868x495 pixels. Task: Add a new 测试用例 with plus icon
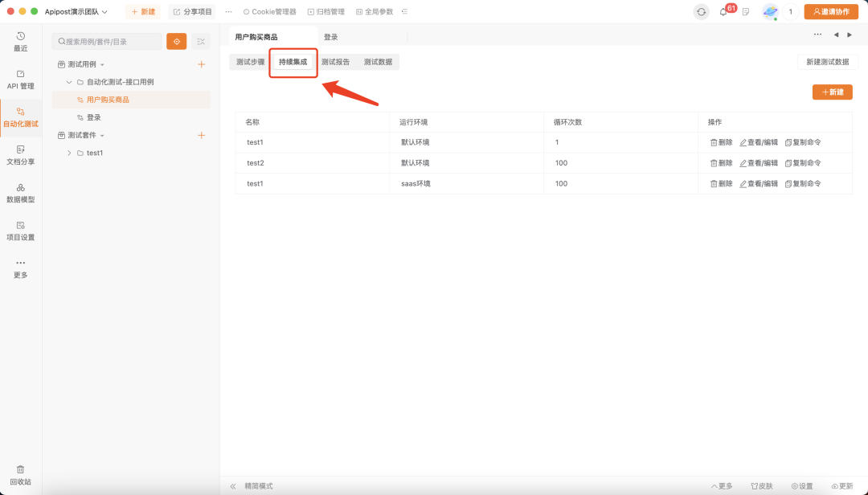(x=202, y=64)
